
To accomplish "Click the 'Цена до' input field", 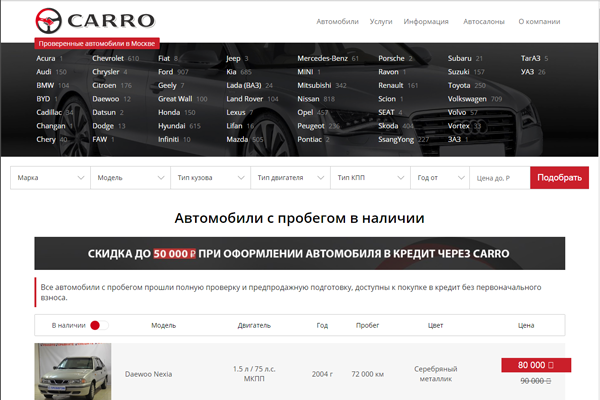I will pyautogui.click(x=498, y=178).
